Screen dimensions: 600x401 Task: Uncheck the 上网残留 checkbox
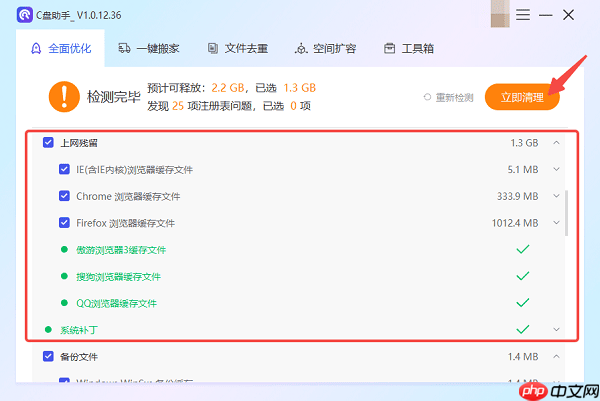point(48,143)
